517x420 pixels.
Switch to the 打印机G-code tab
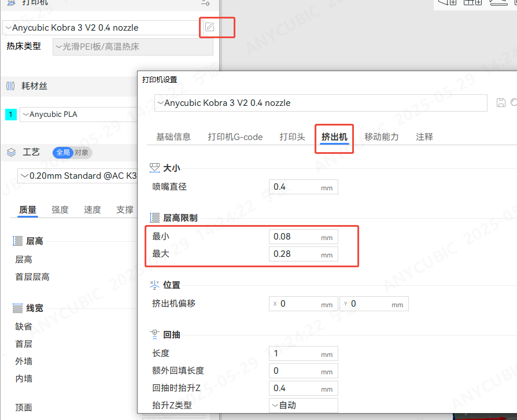[235, 137]
